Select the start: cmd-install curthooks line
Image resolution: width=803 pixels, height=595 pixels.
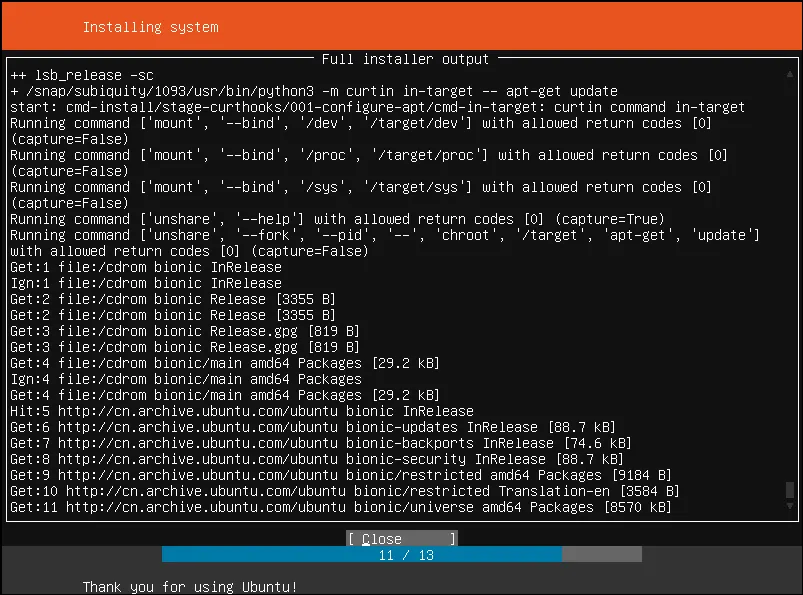[x=377, y=107]
